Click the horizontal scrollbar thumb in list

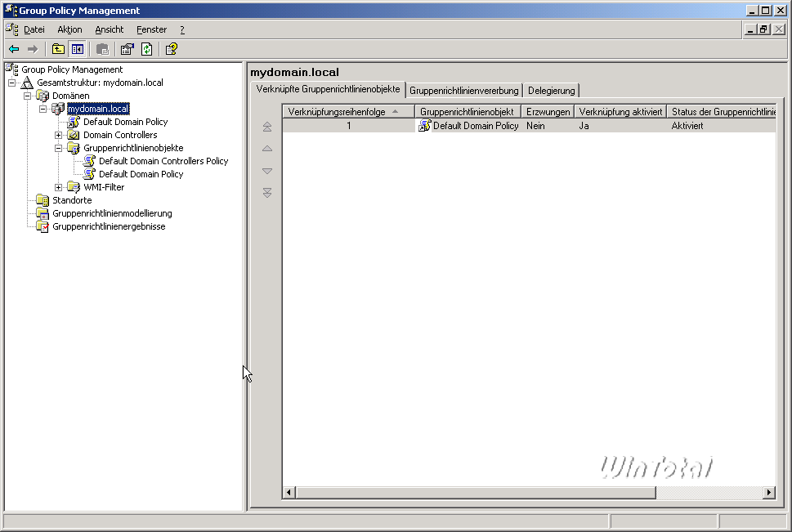pos(476,492)
